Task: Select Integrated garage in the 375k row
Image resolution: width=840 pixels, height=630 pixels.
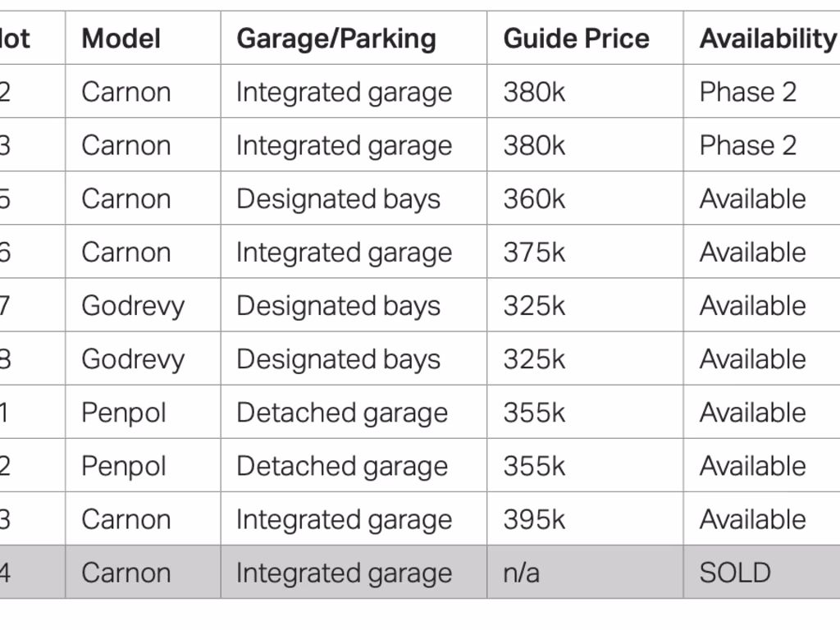Action: [344, 253]
